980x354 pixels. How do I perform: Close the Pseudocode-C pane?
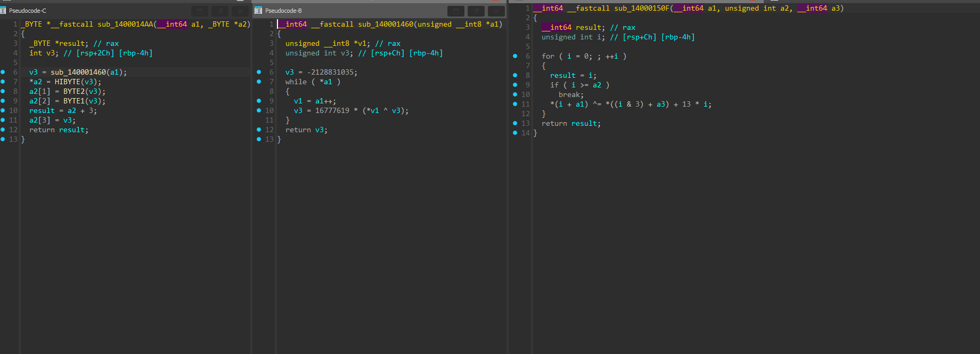pyautogui.click(x=240, y=11)
